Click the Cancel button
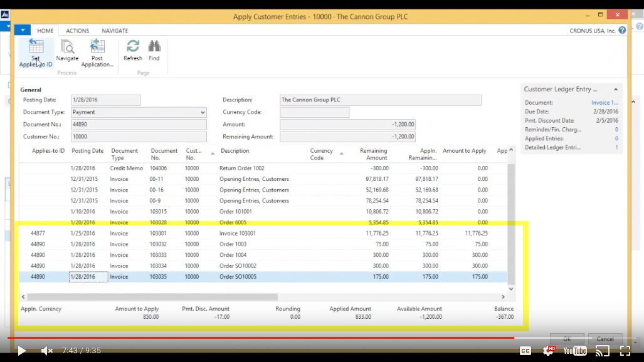Screen dimensions: 644x362 [605, 339]
